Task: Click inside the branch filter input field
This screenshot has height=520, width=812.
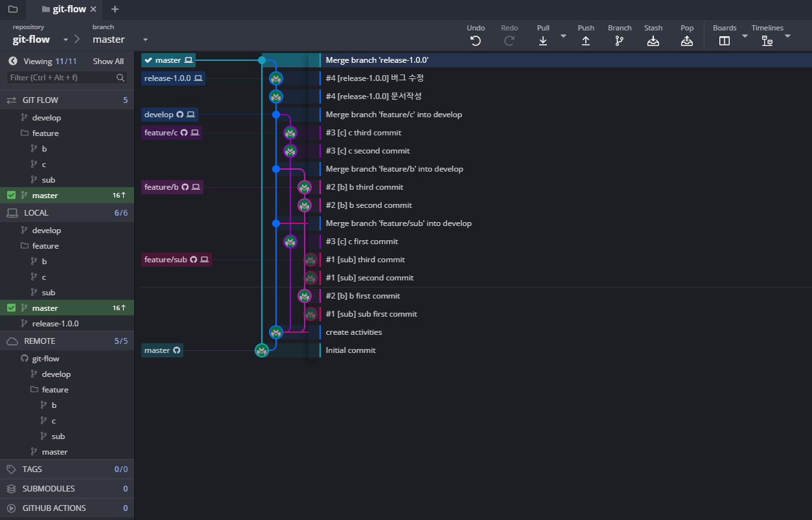Action: point(58,77)
